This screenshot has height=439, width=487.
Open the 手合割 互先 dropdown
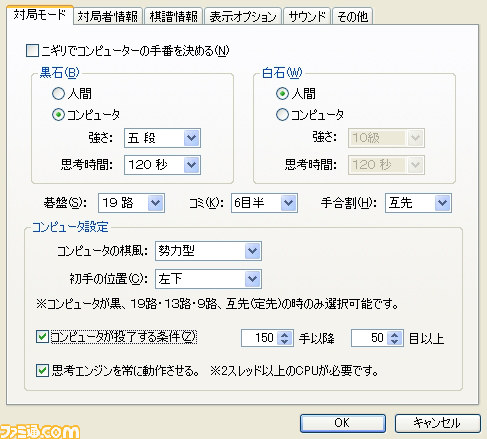[x=418, y=203]
